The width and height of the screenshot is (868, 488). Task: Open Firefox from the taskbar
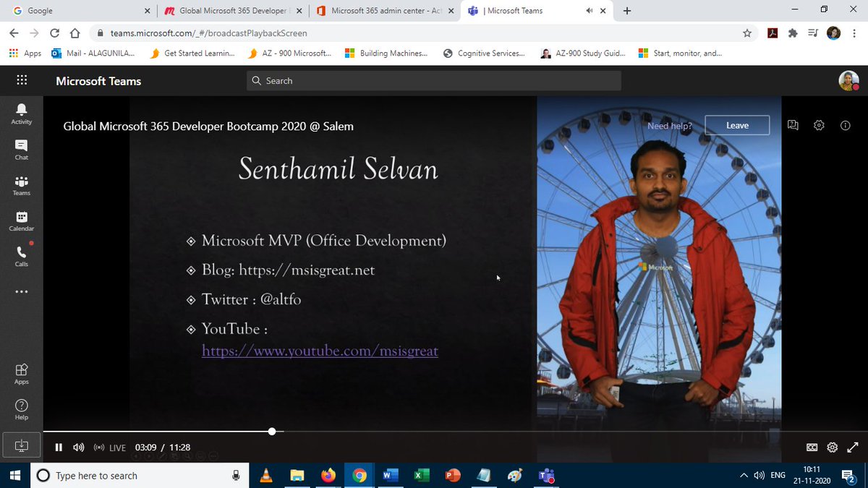coord(328,475)
